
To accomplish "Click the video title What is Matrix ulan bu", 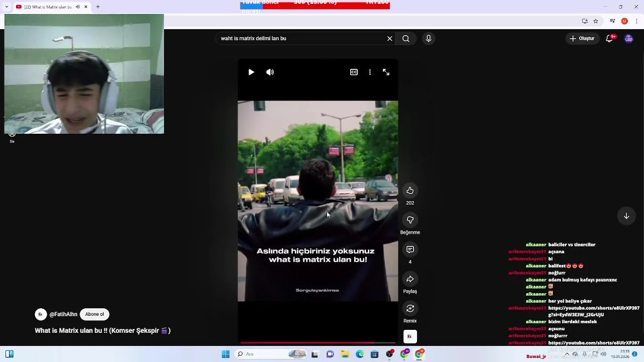I will [103, 331].
